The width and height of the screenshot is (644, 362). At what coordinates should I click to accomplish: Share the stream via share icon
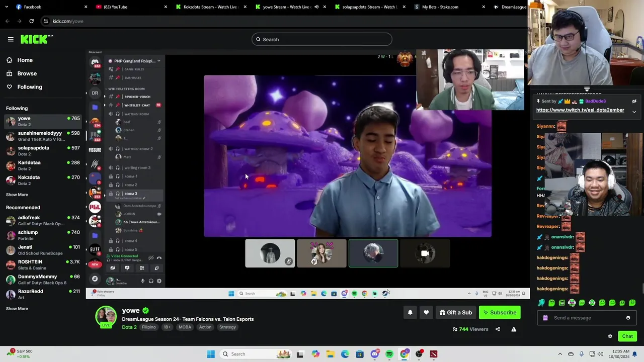click(x=498, y=329)
